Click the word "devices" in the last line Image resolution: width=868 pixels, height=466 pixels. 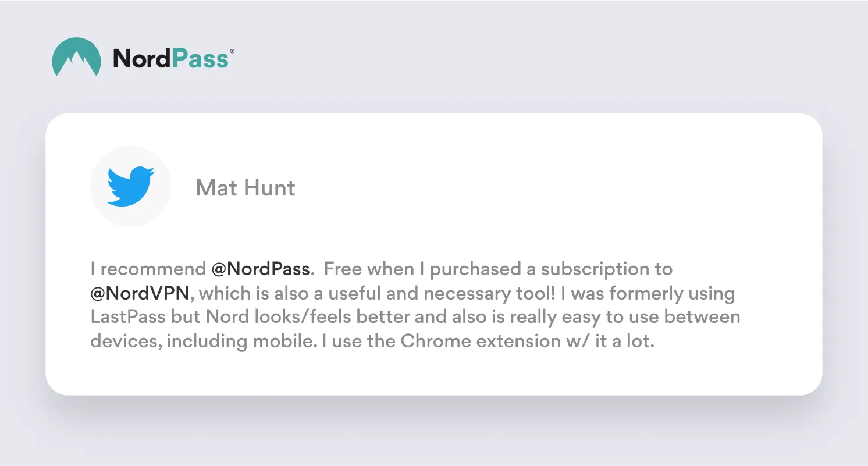coord(125,341)
